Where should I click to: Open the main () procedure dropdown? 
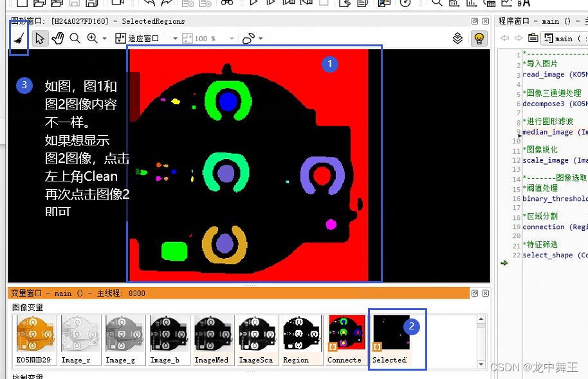click(565, 38)
